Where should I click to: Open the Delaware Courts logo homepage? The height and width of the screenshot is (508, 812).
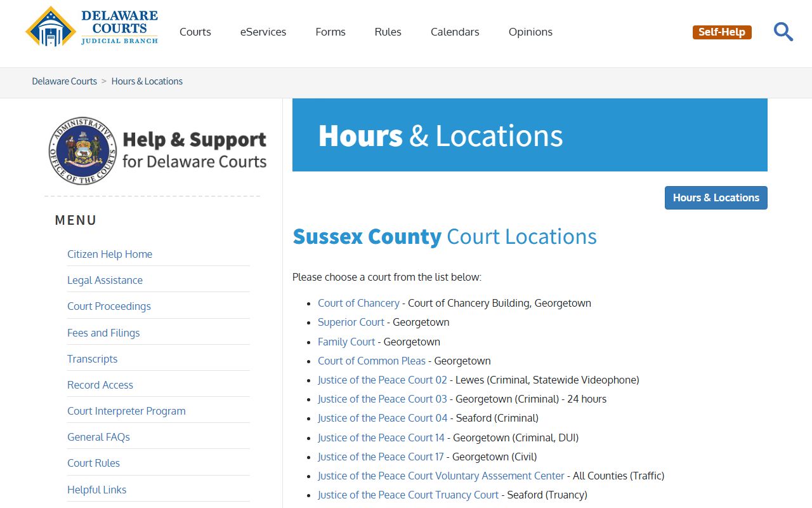coord(92,27)
